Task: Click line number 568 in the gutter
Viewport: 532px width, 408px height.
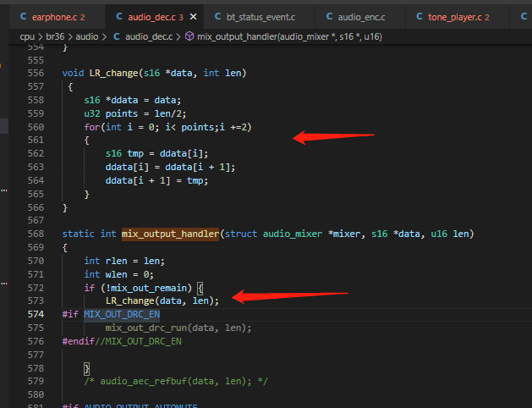Action: [x=36, y=234]
